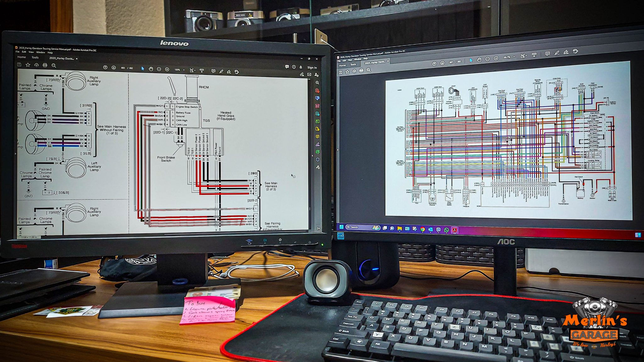Open the Help question icon in left window
644x362 pixels.
(294, 67)
